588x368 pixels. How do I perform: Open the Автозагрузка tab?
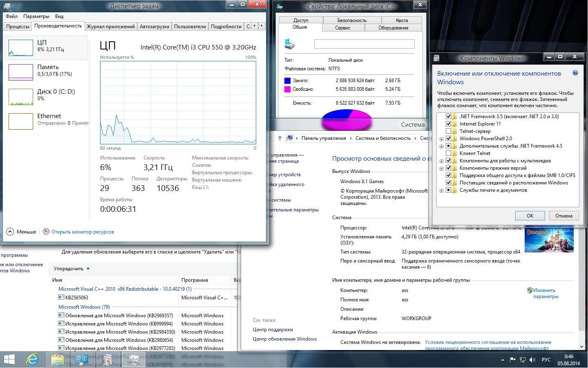[154, 26]
